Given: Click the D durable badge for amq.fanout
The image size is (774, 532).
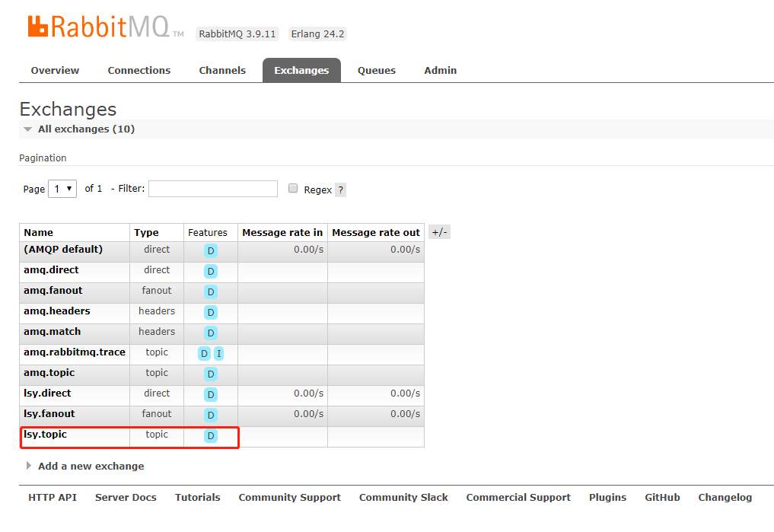Looking at the screenshot, I should click(211, 291).
